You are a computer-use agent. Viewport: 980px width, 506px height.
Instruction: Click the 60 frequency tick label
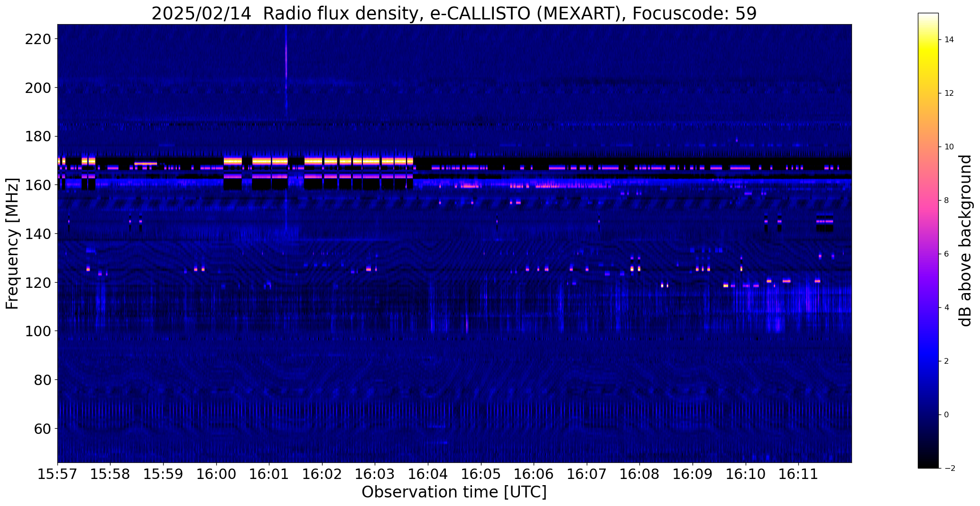tap(42, 429)
